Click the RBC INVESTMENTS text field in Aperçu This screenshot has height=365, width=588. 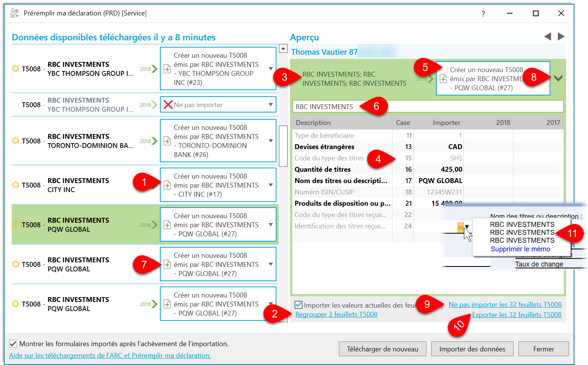click(428, 106)
